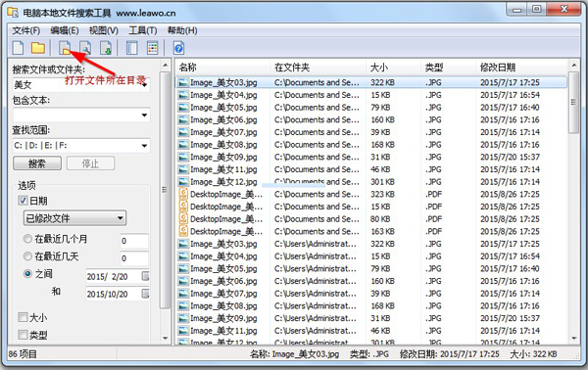The width and height of the screenshot is (588, 370).
Task: Click the results list vertical scrollbar thumb
Action: [x=573, y=102]
